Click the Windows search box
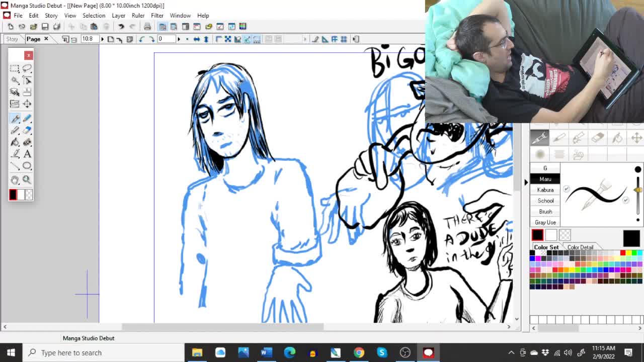 click(103, 352)
